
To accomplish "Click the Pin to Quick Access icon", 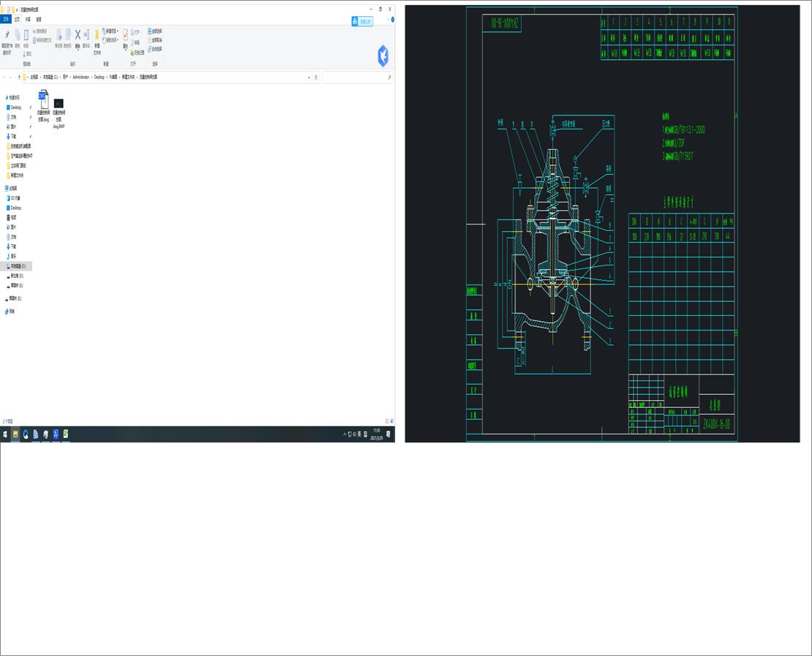I will [x=7, y=36].
